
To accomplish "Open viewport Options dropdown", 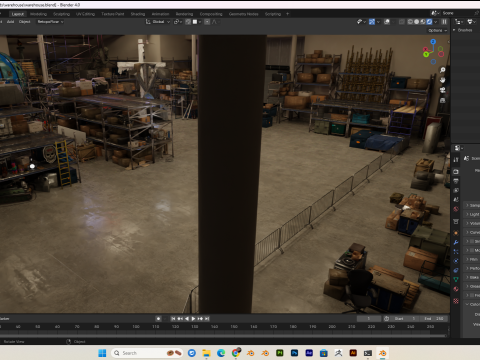I will [438, 30].
